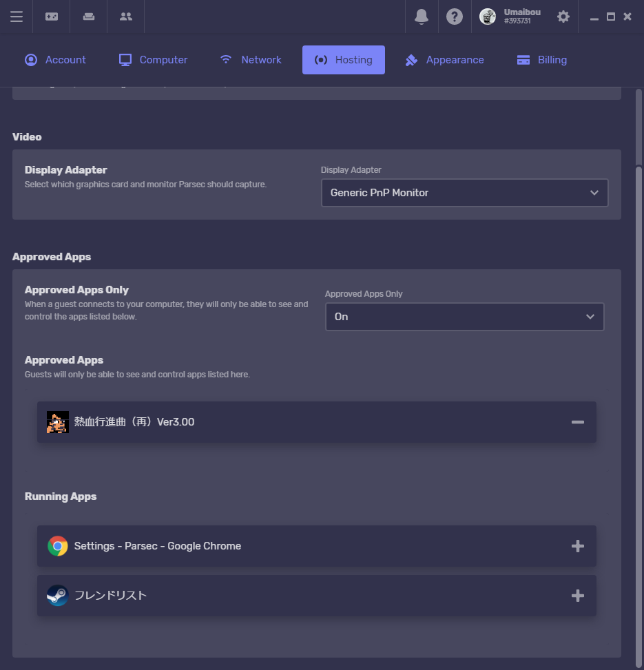Close the Parsec window

pyautogui.click(x=627, y=17)
